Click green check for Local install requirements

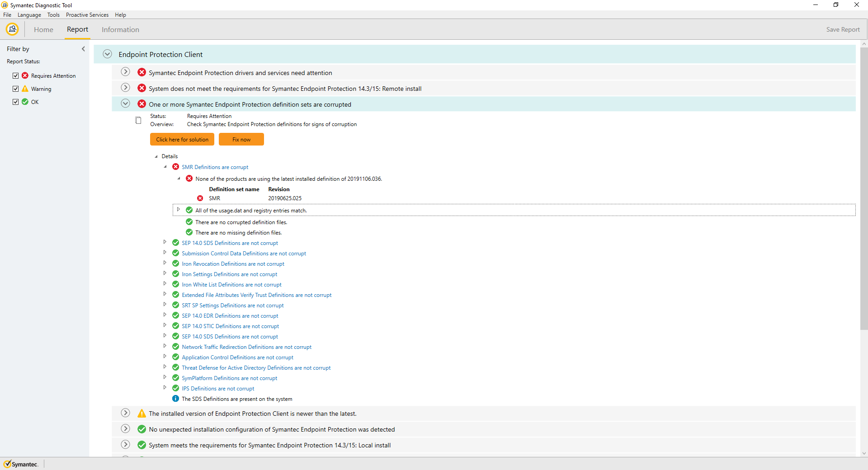click(x=142, y=445)
